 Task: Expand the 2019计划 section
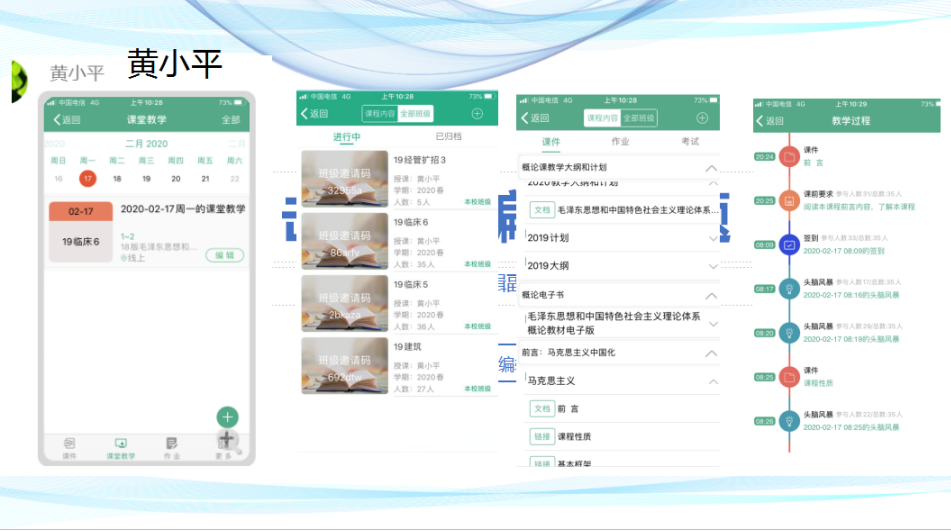pos(712,238)
